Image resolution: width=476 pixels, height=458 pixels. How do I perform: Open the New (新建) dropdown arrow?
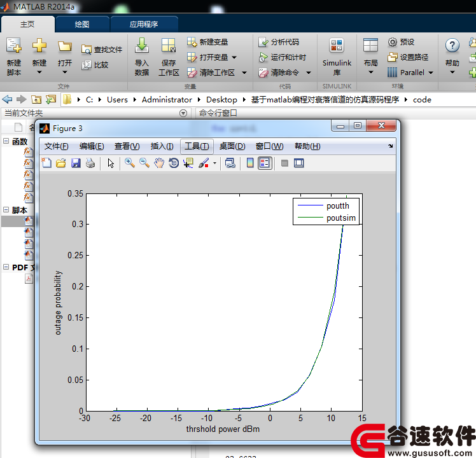pyautogui.click(x=39, y=73)
